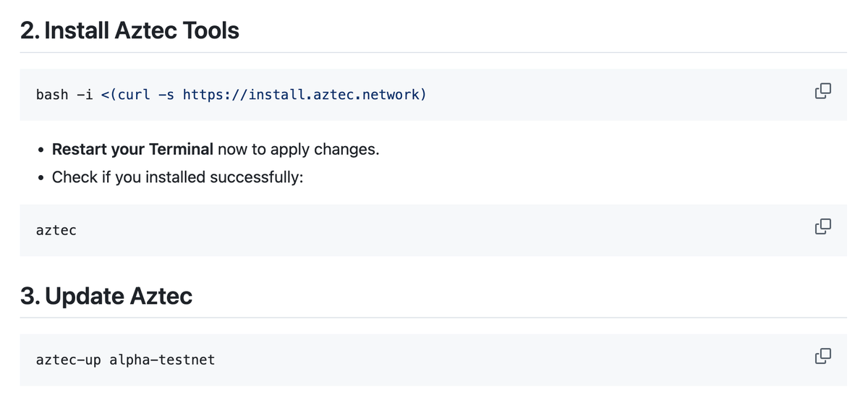The height and width of the screenshot is (403, 868).
Task: Click the 'aztec' text in the second code block
Action: pyautogui.click(x=56, y=231)
